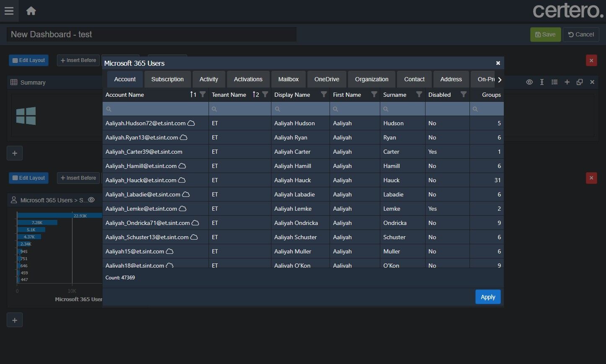This screenshot has height=364, width=606.
Task: Click the resize height icon in Summary header
Action: 542,82
